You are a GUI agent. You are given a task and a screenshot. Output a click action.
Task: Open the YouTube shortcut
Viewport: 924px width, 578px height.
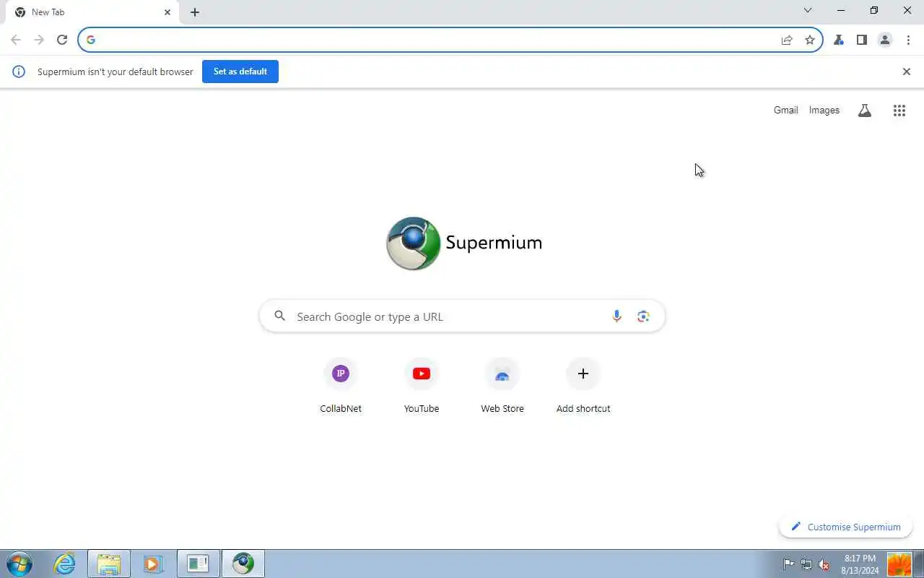coord(422,387)
